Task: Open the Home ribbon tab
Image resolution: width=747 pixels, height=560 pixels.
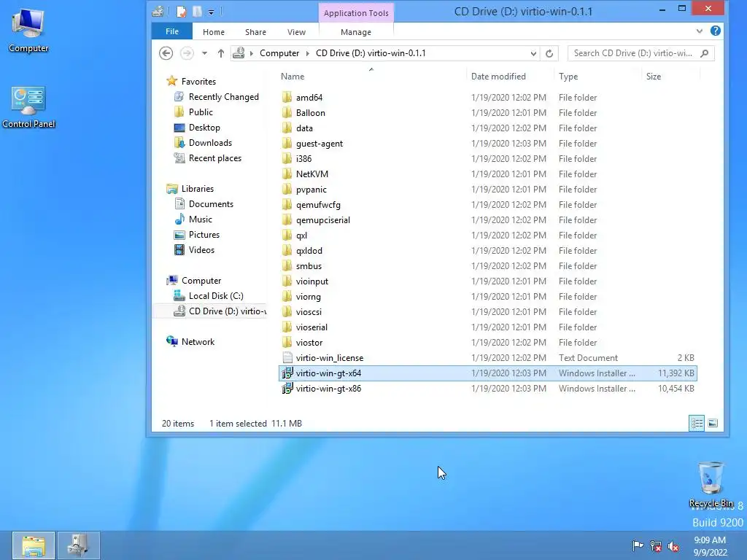Action: tap(214, 32)
